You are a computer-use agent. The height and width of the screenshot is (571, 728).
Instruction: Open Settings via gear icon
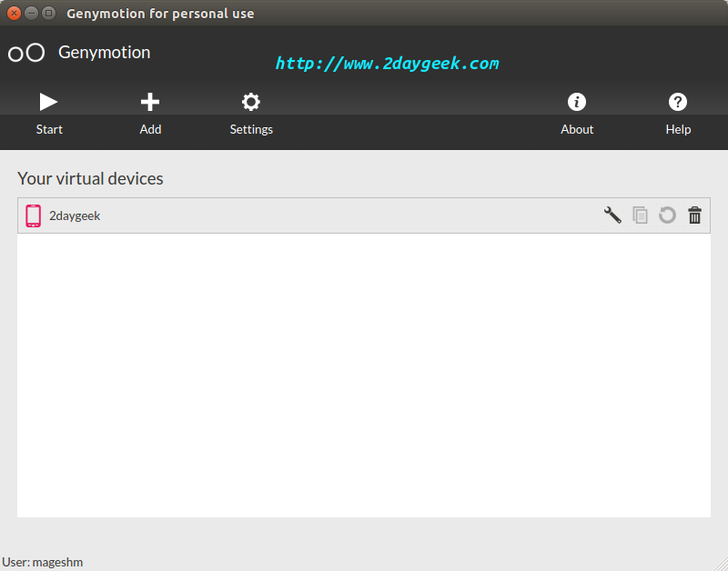click(251, 102)
